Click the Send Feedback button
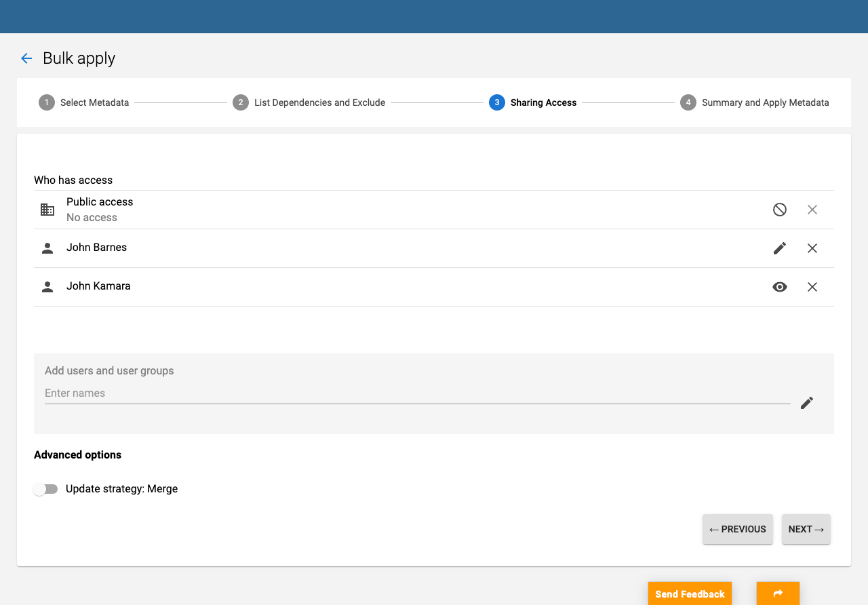This screenshot has width=868, height=605. pos(690,593)
